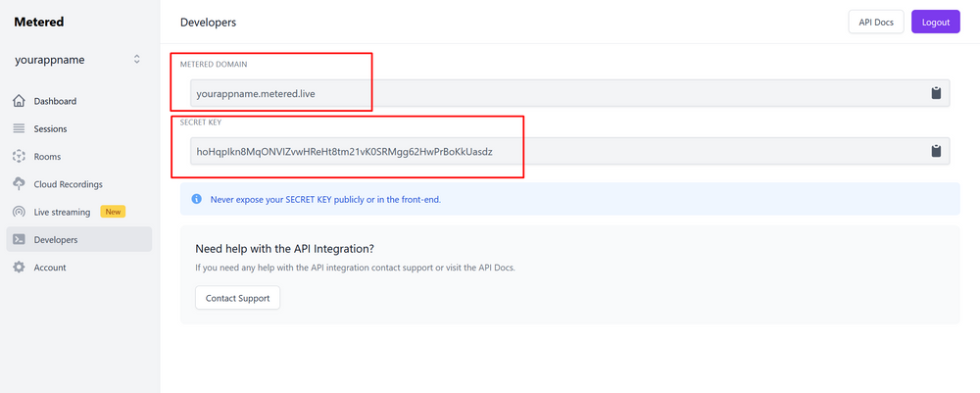Click the API Docs button
Screen dimensions: 980x393
click(x=875, y=22)
